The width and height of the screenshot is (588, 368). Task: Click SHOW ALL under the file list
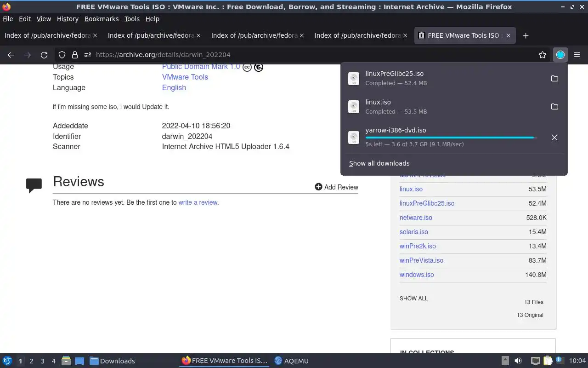click(x=413, y=298)
